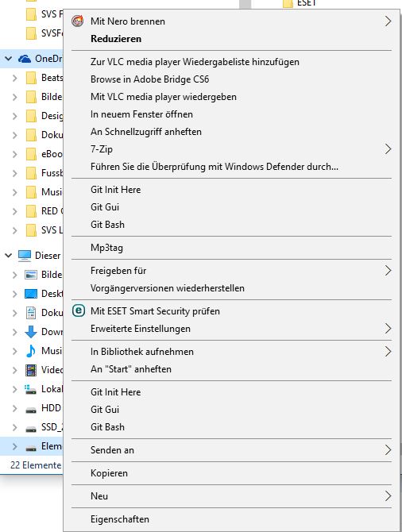This screenshot has height=532, width=402.
Task: Click the Nero burn icon
Action: [x=78, y=21]
